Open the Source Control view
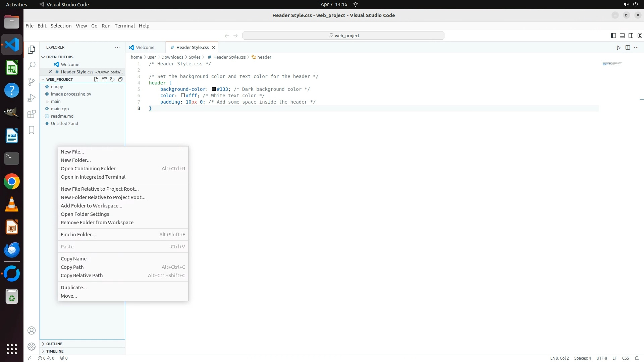 click(32, 82)
